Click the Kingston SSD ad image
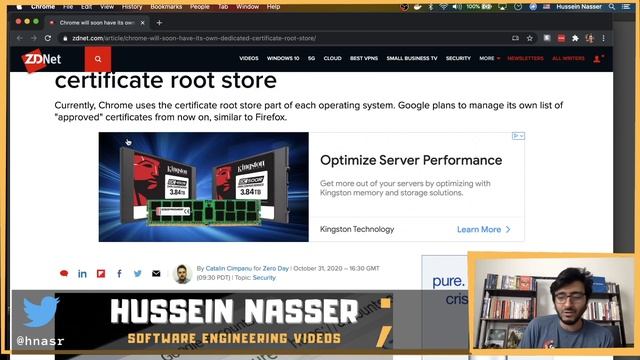 click(x=204, y=187)
